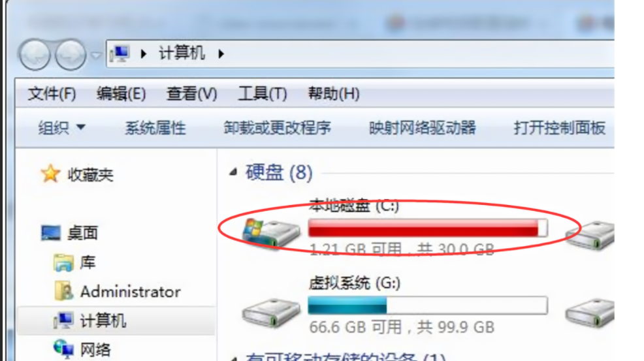Select the local disk C: drive icon
644x361 pixels.
point(271,233)
